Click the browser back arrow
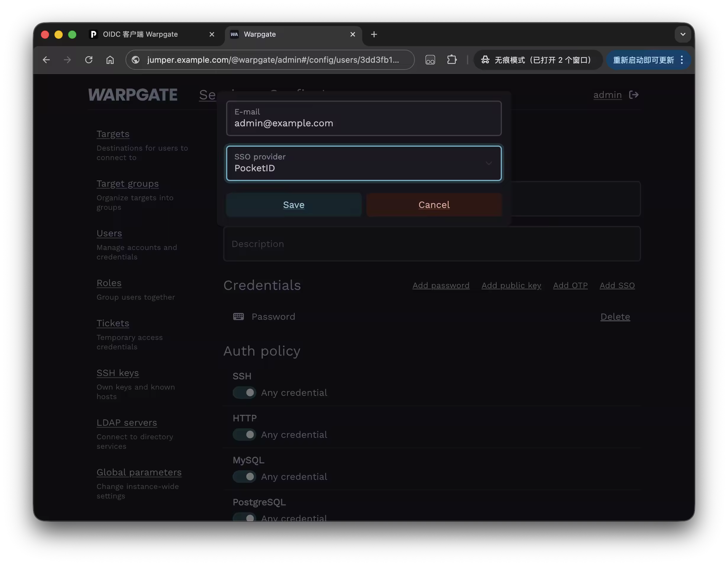The width and height of the screenshot is (728, 565). click(x=46, y=60)
